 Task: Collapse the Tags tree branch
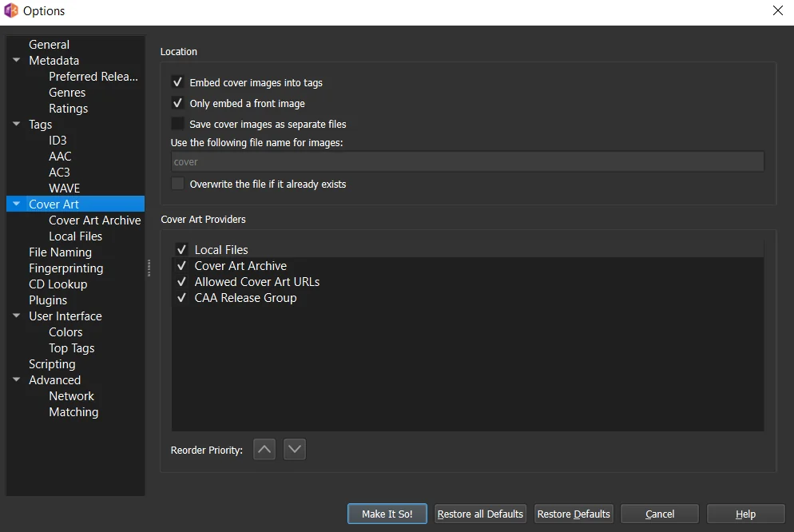[17, 124]
